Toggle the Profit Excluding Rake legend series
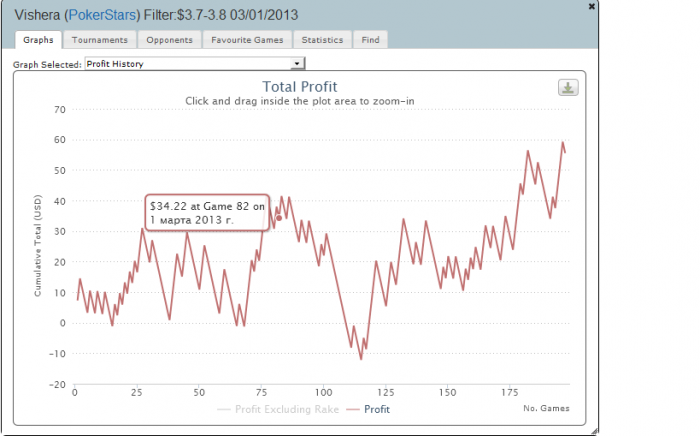The height and width of the screenshot is (436, 700). pyautogui.click(x=278, y=409)
